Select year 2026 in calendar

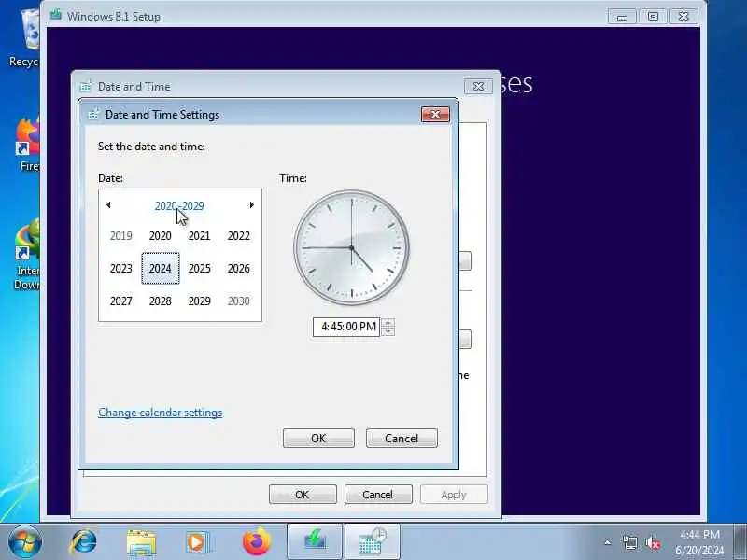239,269
